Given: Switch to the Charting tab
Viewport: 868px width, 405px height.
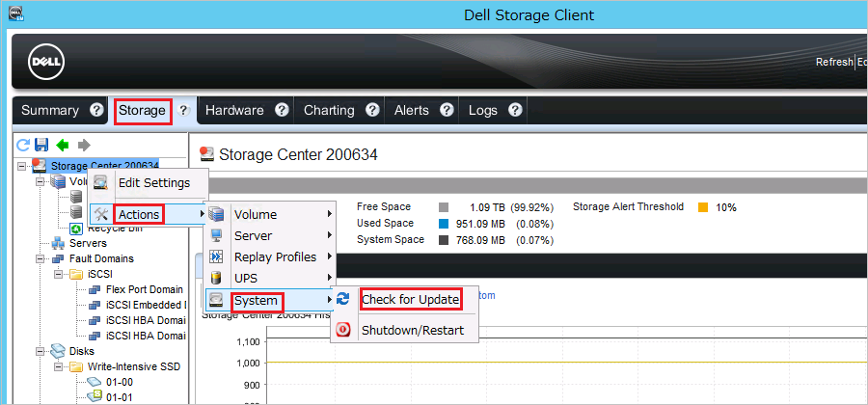Looking at the screenshot, I should click(x=329, y=110).
